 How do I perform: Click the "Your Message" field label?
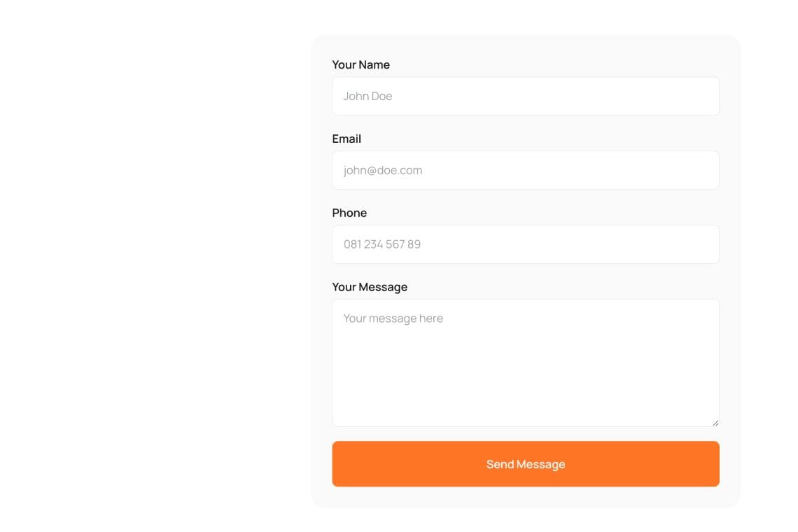[370, 287]
